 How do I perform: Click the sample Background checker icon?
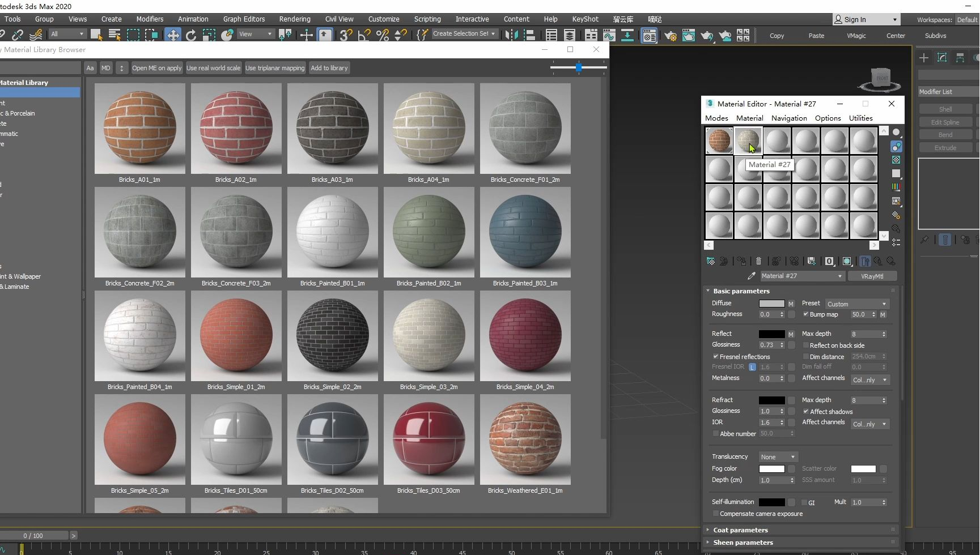pos(896,160)
